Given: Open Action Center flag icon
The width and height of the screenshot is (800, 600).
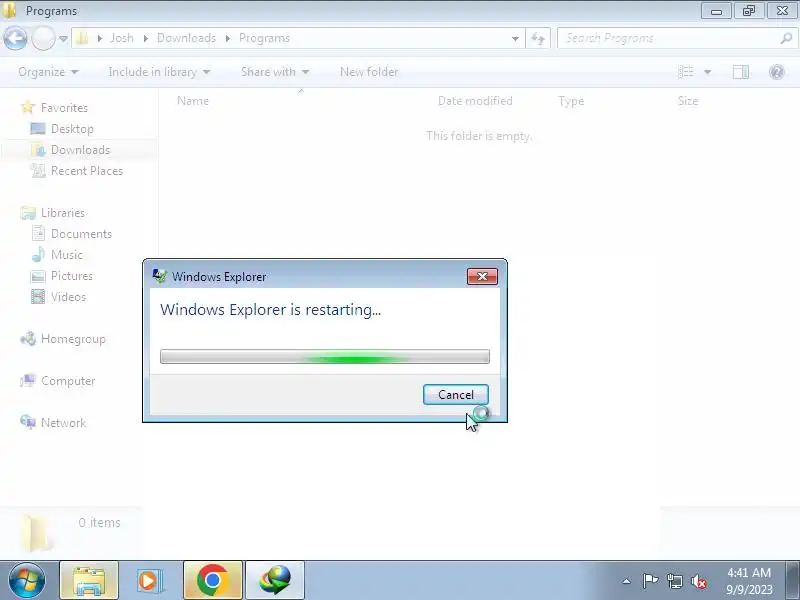Looking at the screenshot, I should pos(650,581).
